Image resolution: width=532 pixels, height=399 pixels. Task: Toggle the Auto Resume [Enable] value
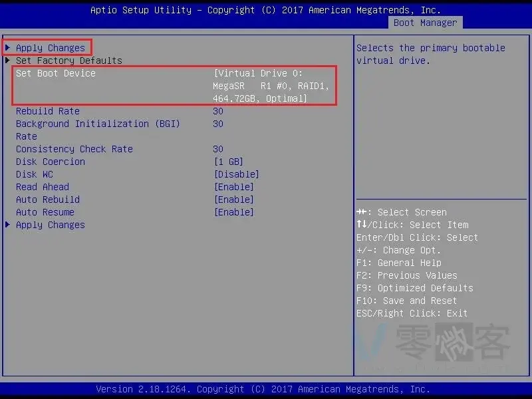[x=233, y=212]
